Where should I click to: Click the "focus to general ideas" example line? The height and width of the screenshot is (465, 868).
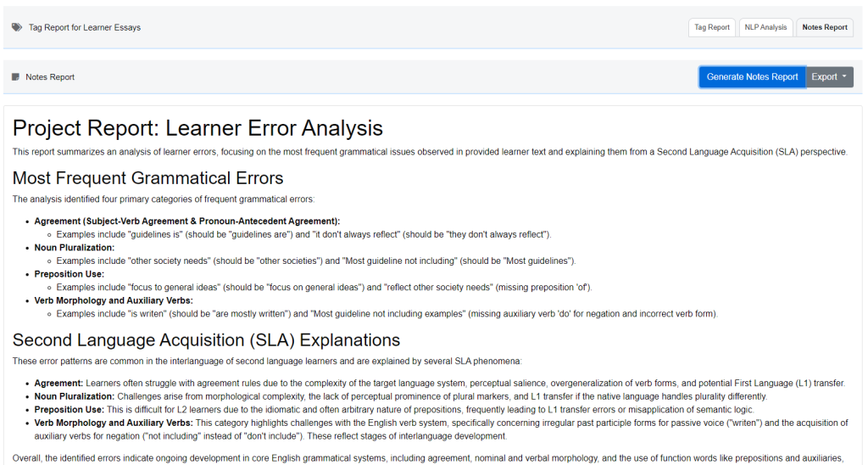(324, 287)
